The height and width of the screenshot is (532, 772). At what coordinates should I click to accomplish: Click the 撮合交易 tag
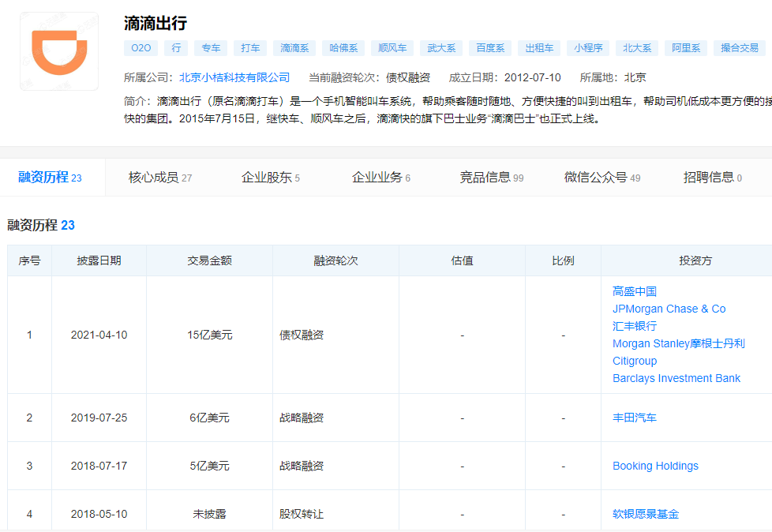tap(740, 48)
